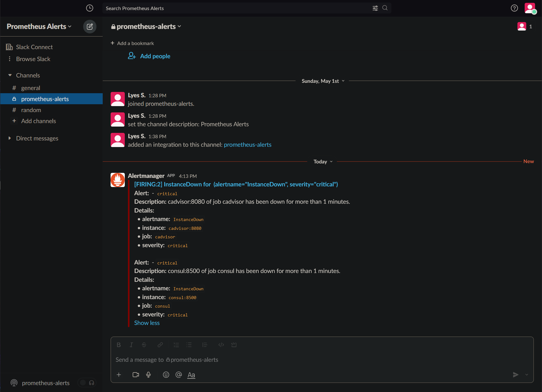Record a video clip
Screen dimensions: 542x392
tap(136, 375)
